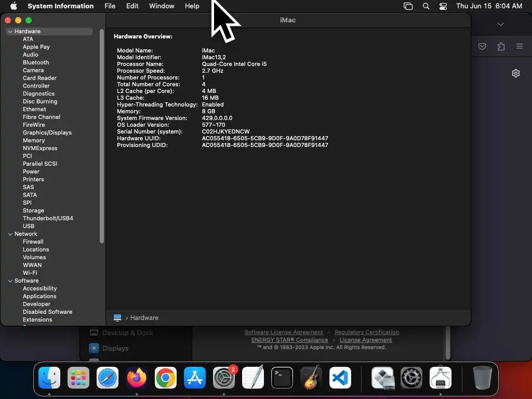Select Disabled Software in the sidebar
This screenshot has height=399, width=532.
47,312
